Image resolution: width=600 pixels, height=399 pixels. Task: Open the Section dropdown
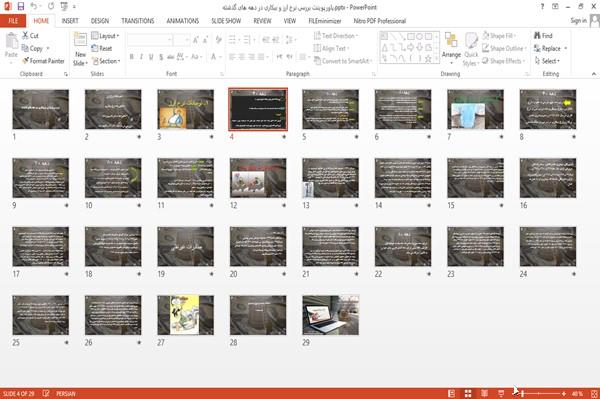click(x=106, y=61)
